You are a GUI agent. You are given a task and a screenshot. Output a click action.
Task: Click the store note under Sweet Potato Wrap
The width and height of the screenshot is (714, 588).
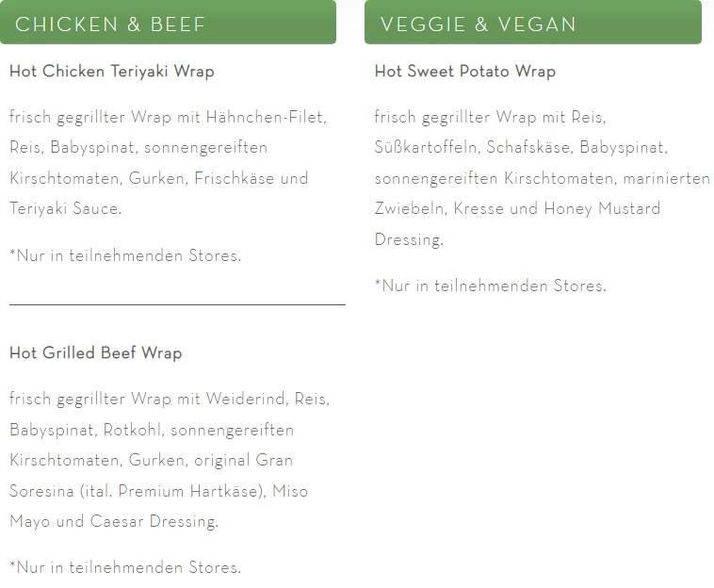click(491, 286)
